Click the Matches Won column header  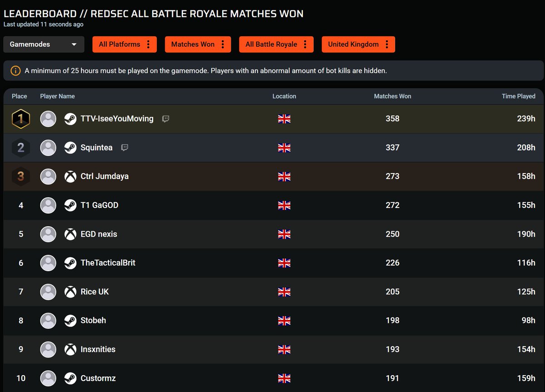(x=393, y=96)
